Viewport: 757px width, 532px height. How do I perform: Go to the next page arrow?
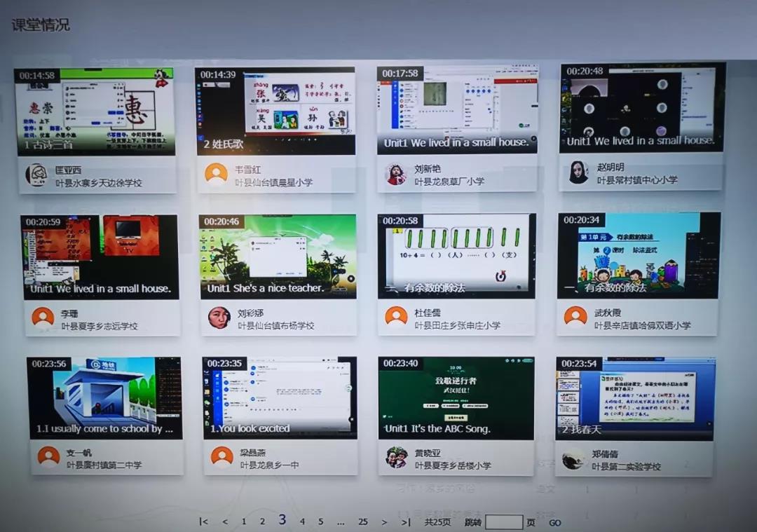pyautogui.click(x=384, y=521)
